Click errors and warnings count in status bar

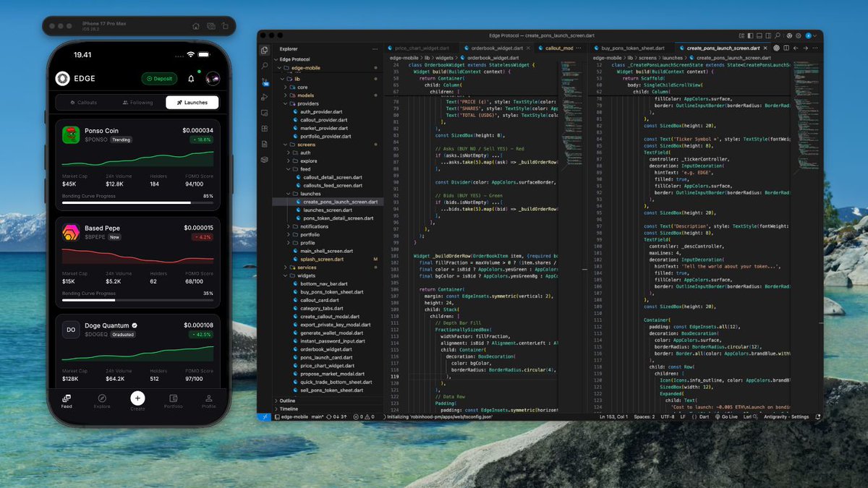(362, 416)
